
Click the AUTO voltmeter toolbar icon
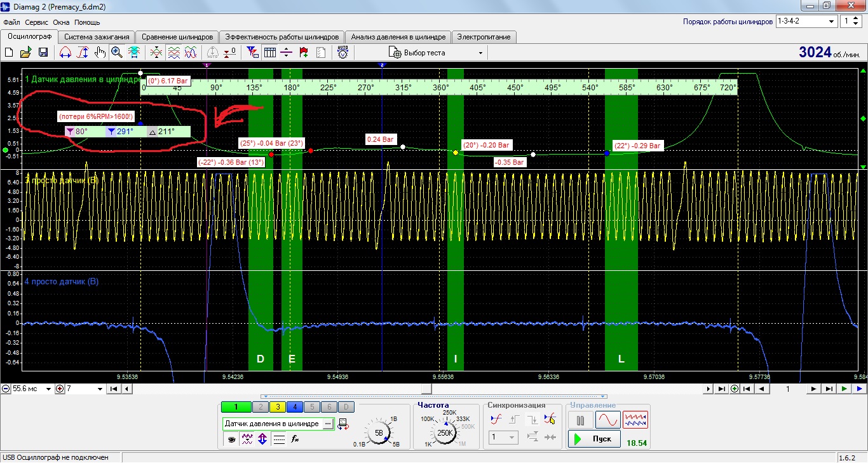click(343, 53)
